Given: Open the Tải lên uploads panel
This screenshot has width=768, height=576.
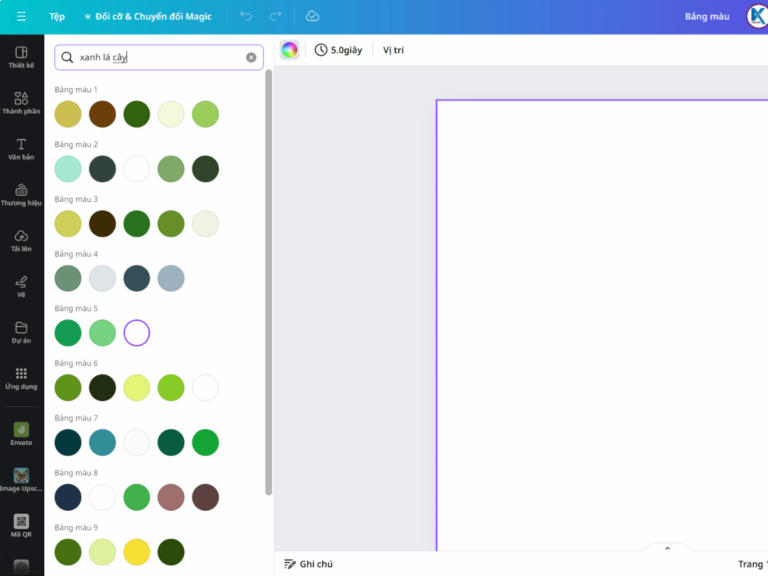Looking at the screenshot, I should pyautogui.click(x=21, y=240).
